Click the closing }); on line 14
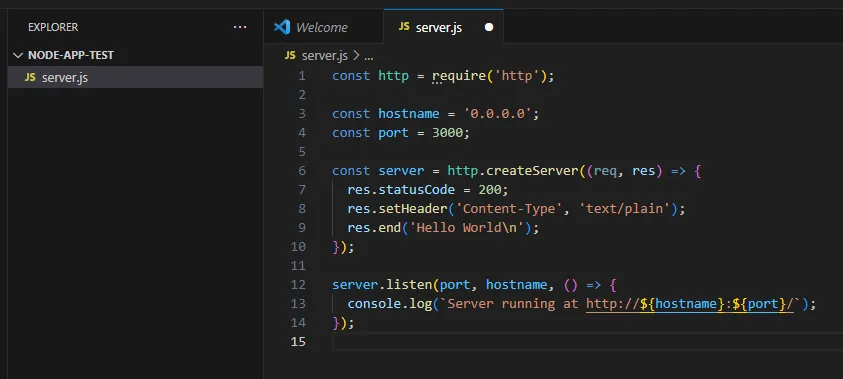Image resolution: width=843 pixels, height=379 pixels. [x=344, y=323]
